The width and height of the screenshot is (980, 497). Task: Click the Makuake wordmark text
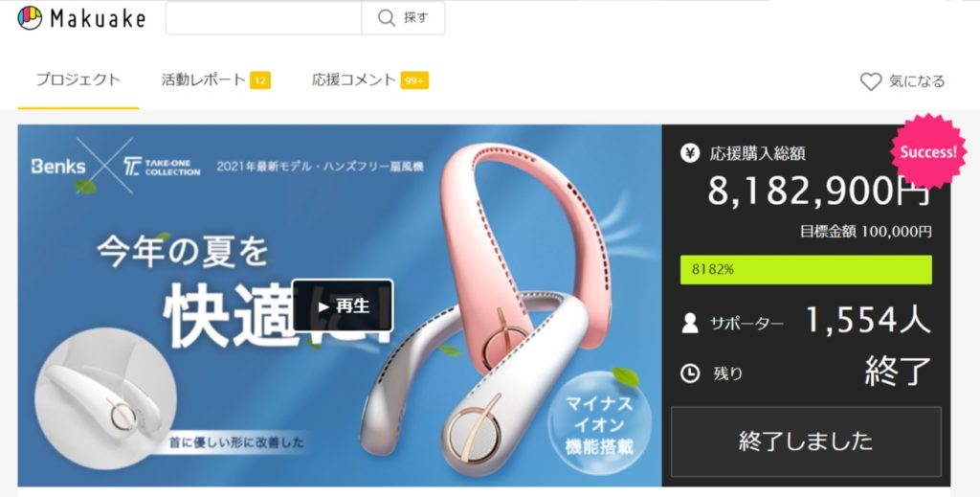point(99,19)
